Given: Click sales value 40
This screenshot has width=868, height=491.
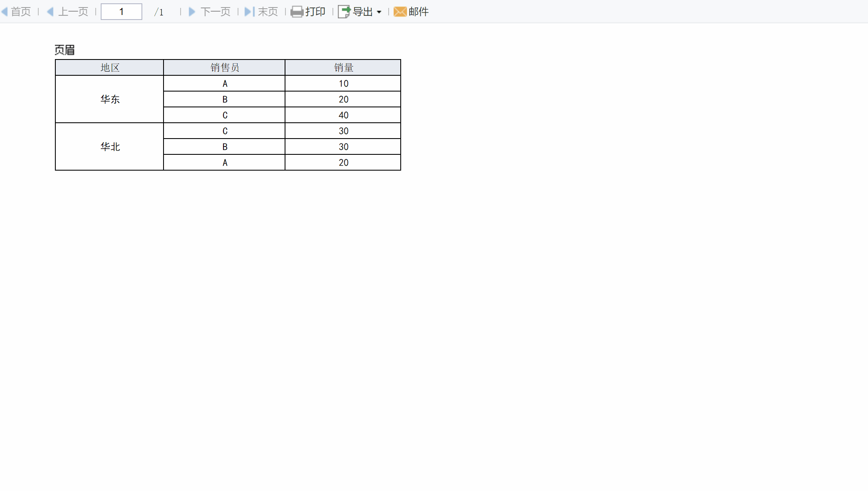Looking at the screenshot, I should click(x=343, y=115).
